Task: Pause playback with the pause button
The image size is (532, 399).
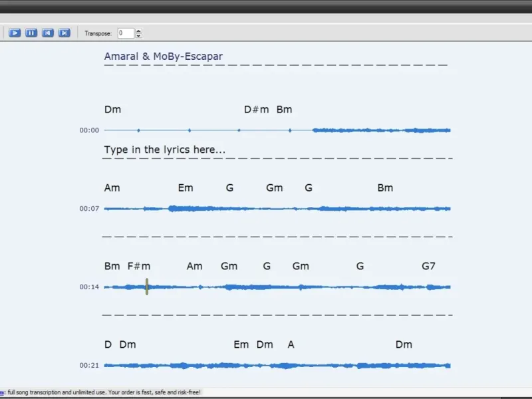Action: pyautogui.click(x=31, y=33)
